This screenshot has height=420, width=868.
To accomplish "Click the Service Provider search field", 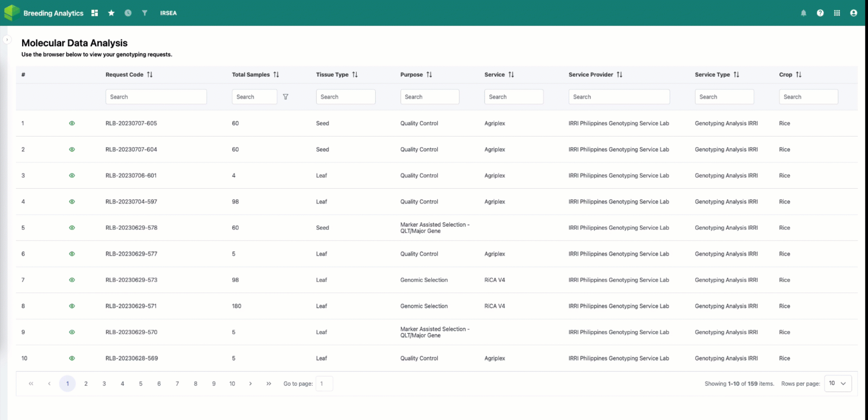I will pos(619,97).
